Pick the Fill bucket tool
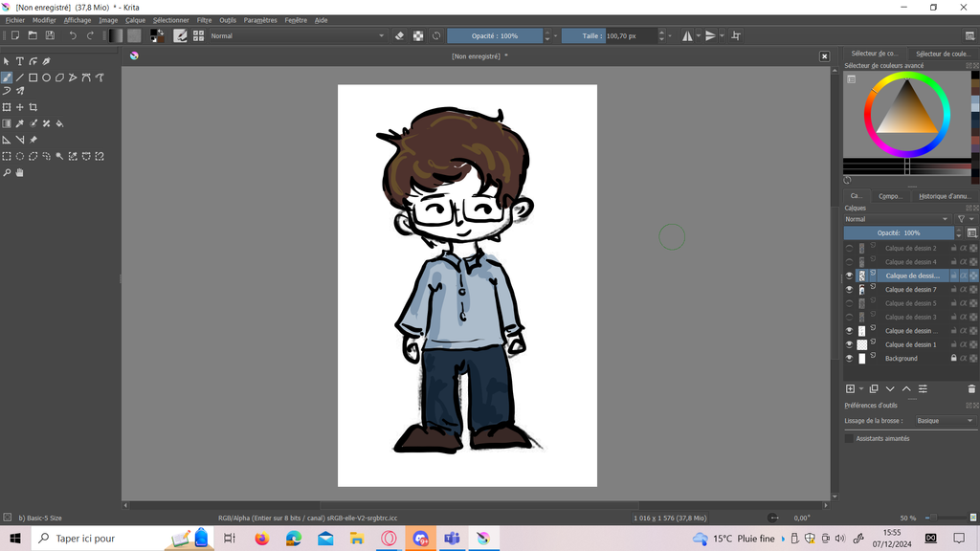Image resolution: width=980 pixels, height=551 pixels. click(x=59, y=123)
